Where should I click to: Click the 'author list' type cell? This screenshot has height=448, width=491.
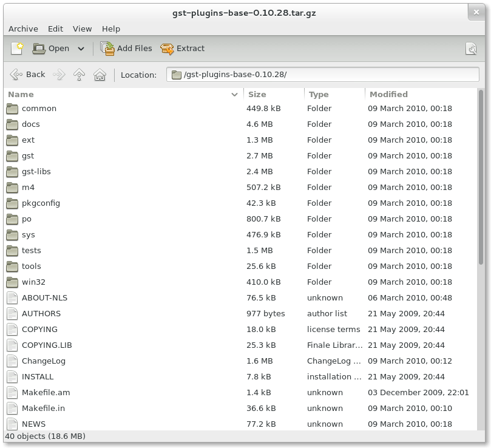[327, 314]
